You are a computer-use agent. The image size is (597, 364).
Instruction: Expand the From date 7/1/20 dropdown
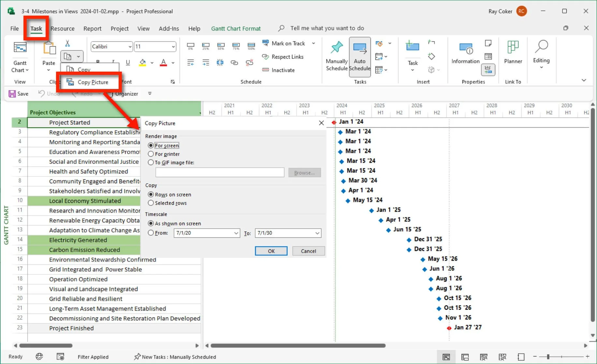pos(236,233)
